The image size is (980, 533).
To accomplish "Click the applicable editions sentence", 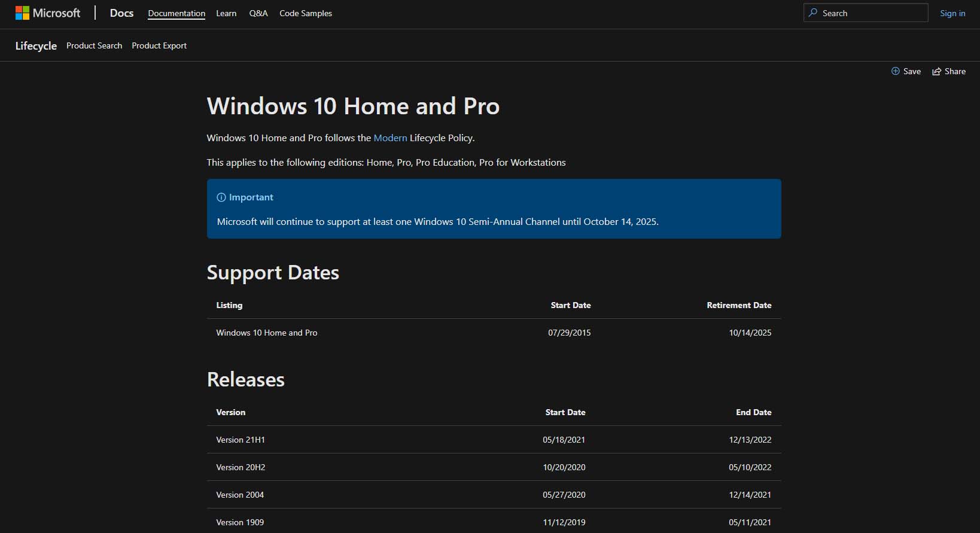I will tap(386, 162).
